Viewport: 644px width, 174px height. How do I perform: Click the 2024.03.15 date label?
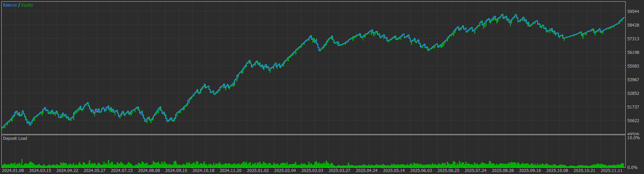(x=40, y=171)
